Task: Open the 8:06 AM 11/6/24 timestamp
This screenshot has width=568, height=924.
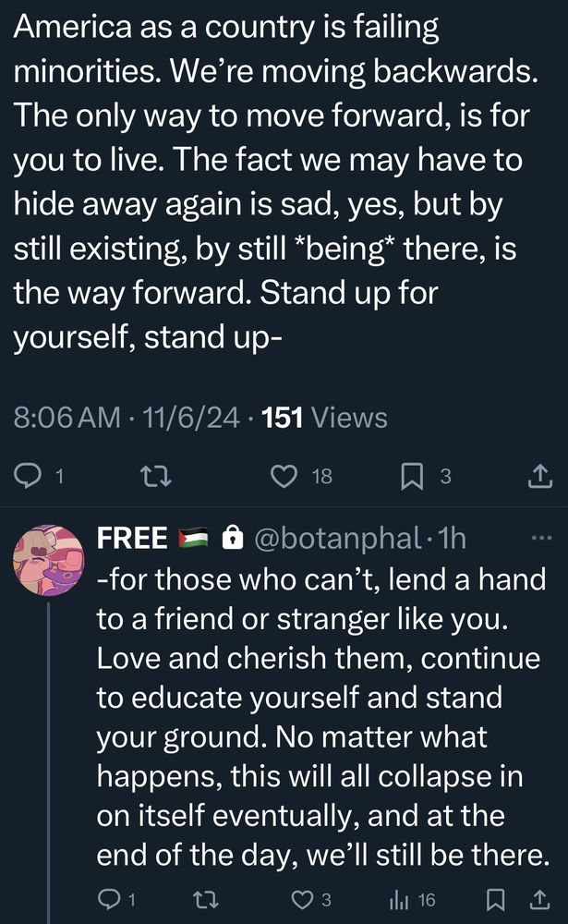Action: pyautogui.click(x=127, y=418)
